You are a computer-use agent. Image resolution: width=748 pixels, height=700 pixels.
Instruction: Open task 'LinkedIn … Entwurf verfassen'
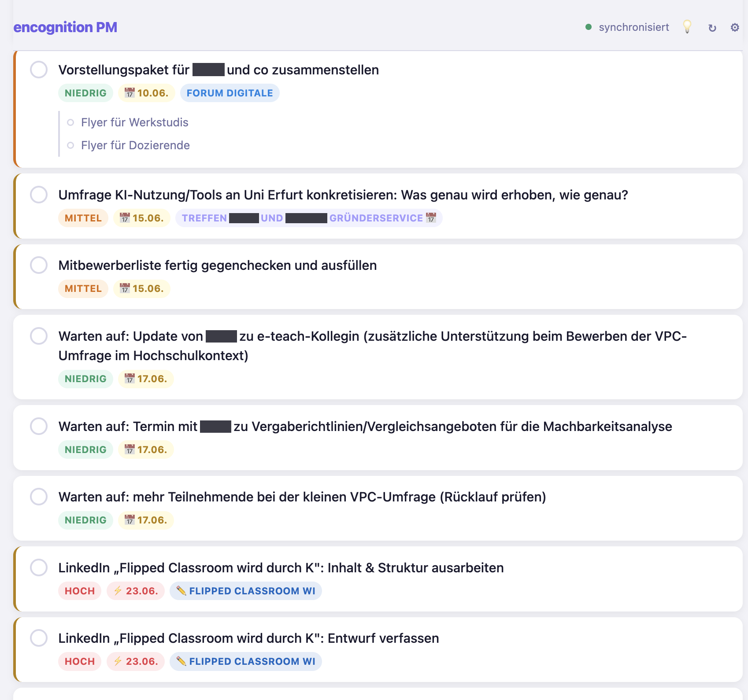pos(248,638)
